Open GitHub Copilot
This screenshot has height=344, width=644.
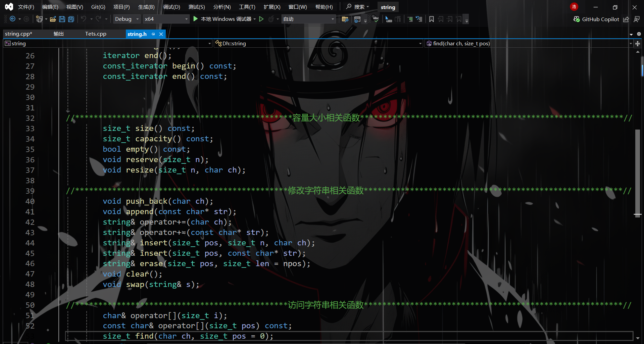596,19
